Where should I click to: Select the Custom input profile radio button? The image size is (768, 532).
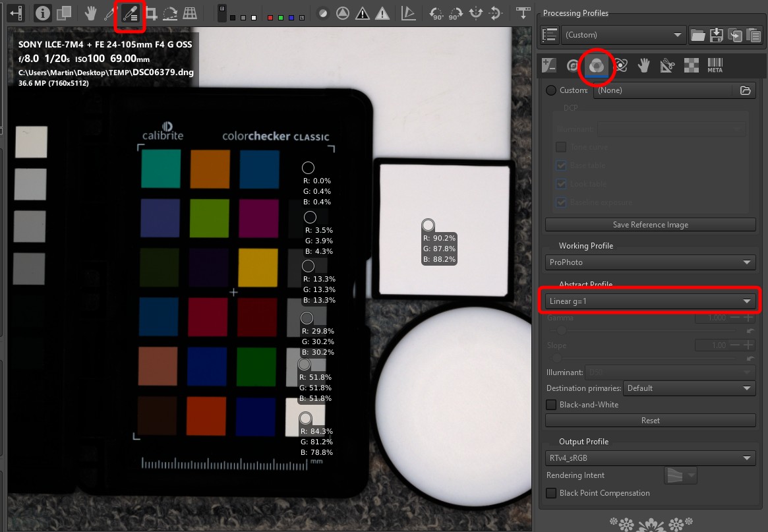click(551, 90)
